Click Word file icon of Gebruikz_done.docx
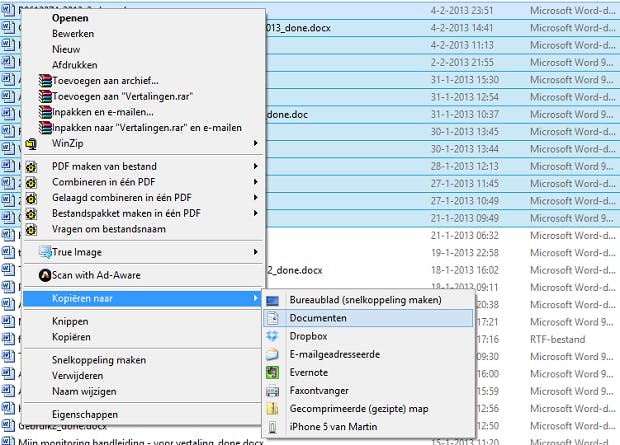 [8, 426]
